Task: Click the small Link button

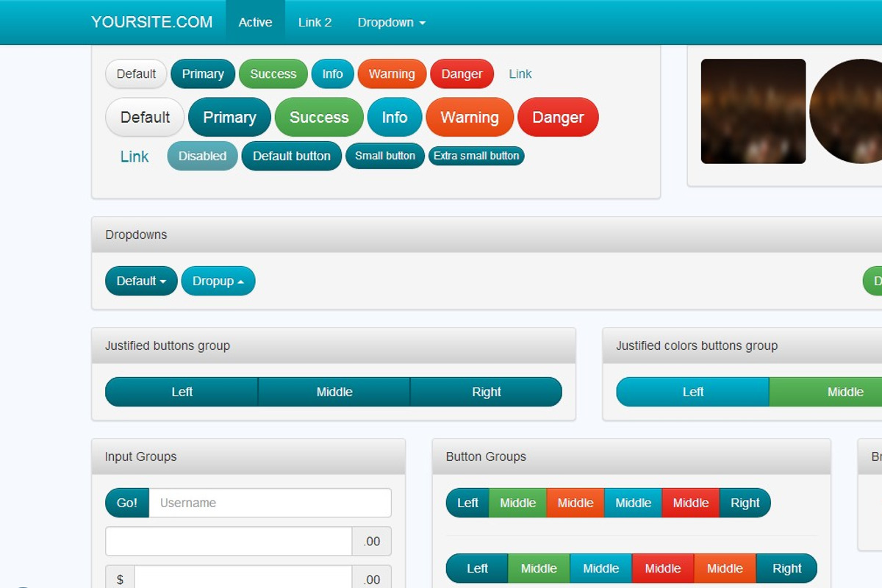Action: coord(520,73)
